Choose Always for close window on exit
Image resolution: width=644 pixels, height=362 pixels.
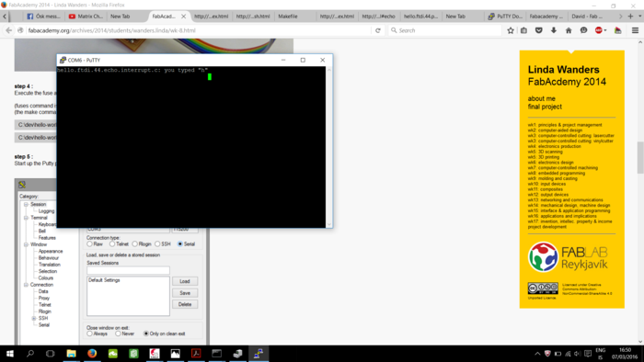point(89,334)
